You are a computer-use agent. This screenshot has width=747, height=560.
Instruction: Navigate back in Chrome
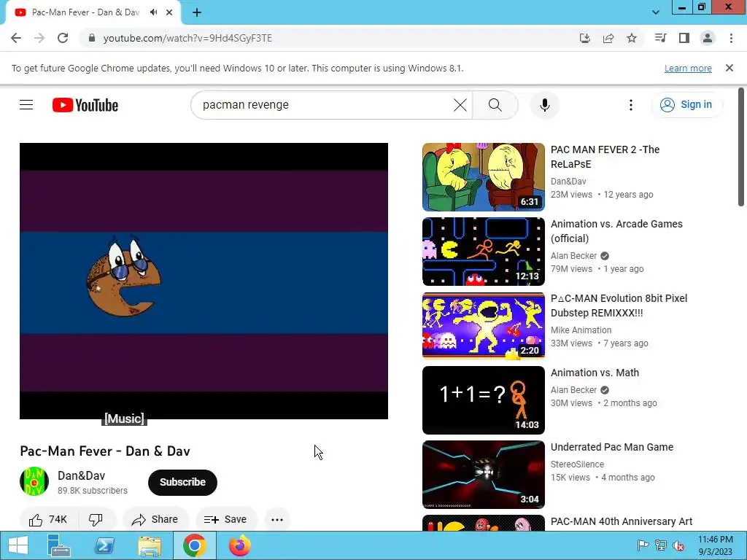16,38
